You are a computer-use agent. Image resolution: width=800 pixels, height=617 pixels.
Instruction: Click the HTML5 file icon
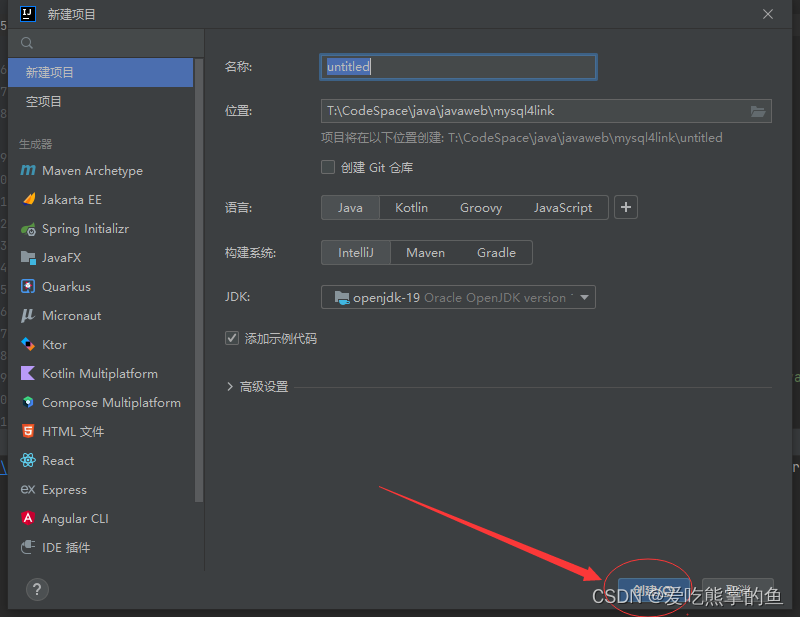[28, 431]
